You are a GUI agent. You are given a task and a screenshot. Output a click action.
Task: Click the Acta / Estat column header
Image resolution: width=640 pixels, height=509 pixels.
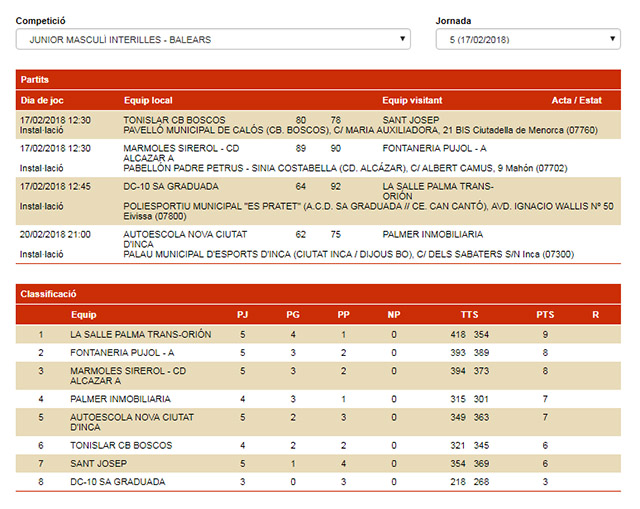tap(575, 100)
